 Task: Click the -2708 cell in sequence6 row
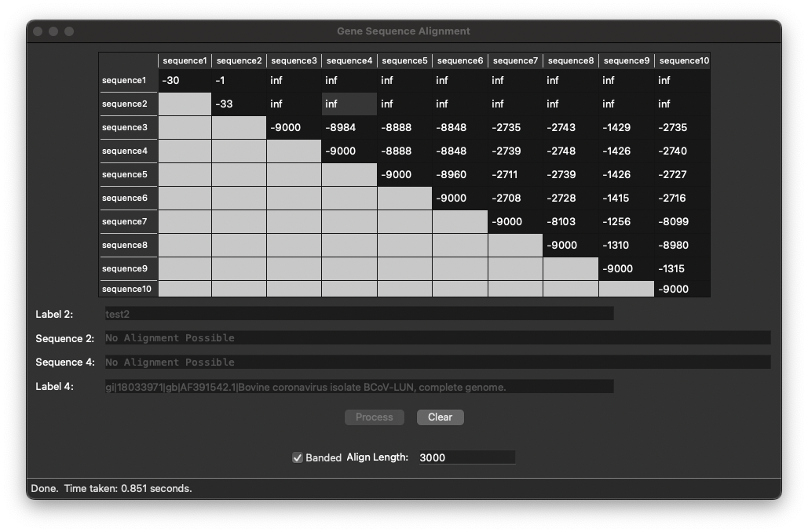pyautogui.click(x=515, y=199)
